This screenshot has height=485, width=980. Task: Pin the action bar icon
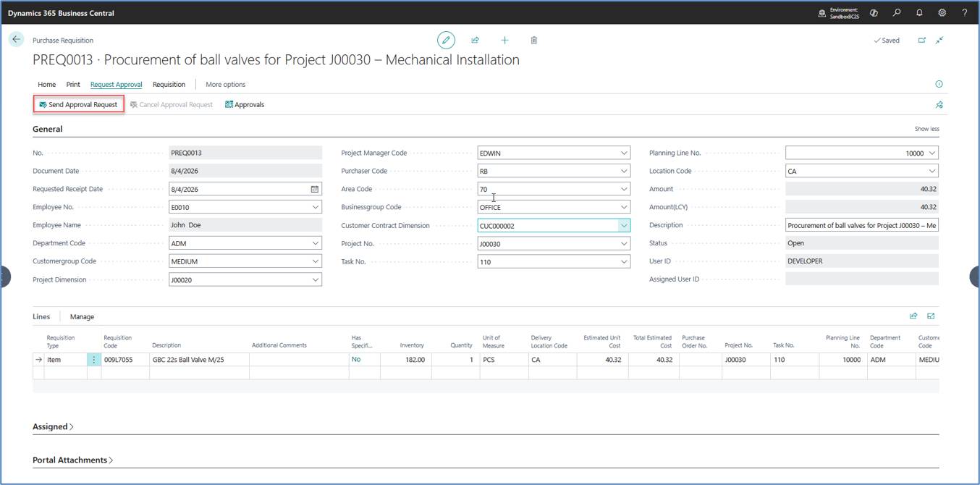pyautogui.click(x=939, y=104)
